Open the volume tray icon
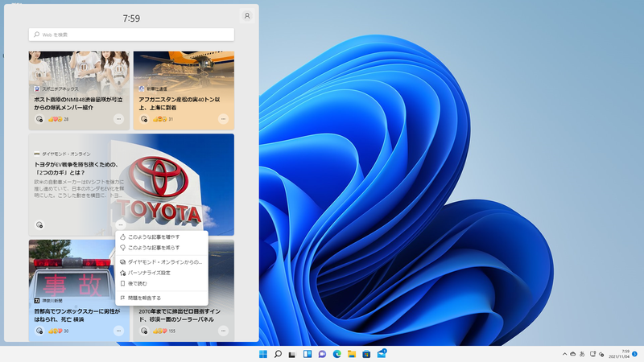Screen dimensions: 644x362 coord(601,354)
